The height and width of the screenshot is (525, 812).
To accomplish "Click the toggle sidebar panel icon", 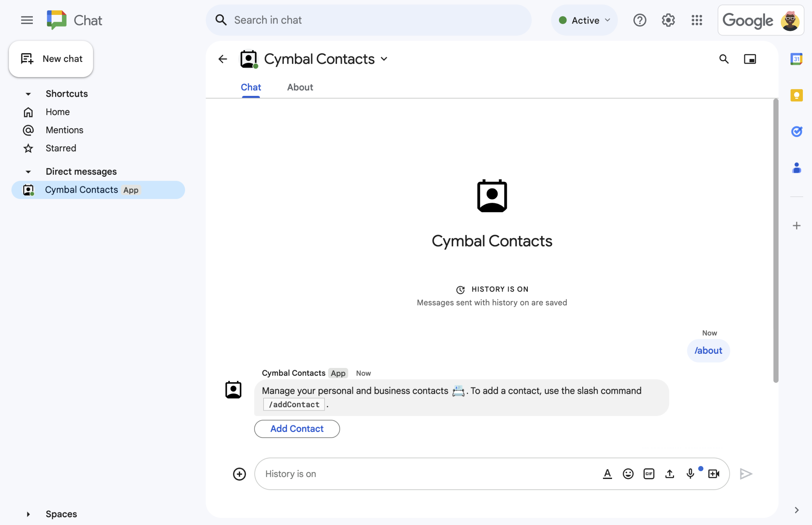I will [x=749, y=59].
